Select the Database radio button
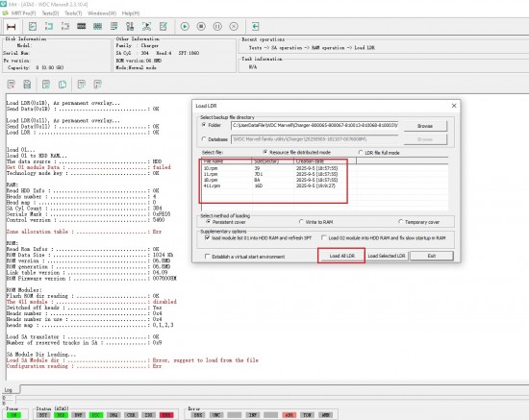 tap(204, 138)
